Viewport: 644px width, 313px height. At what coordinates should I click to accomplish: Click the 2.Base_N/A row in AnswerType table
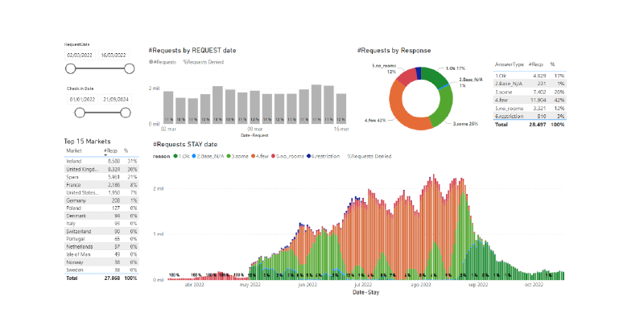click(530, 84)
